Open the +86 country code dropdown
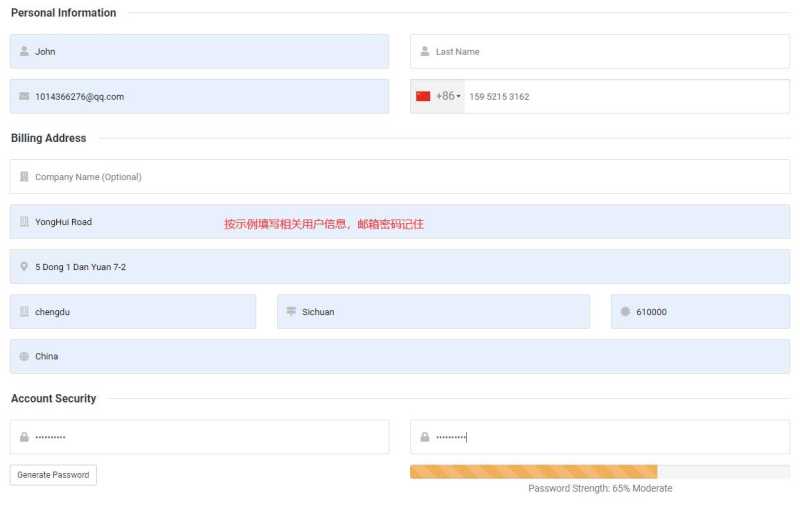800x509 pixels. click(438, 96)
